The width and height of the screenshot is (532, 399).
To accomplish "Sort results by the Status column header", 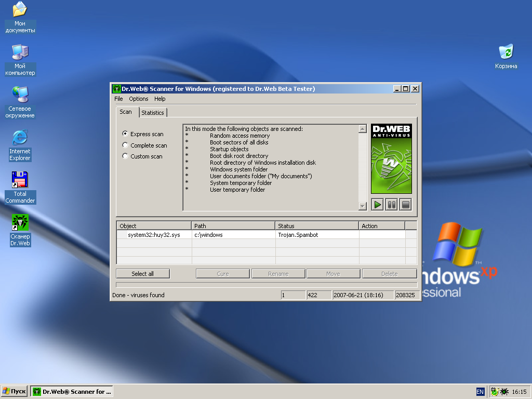I will (x=317, y=226).
